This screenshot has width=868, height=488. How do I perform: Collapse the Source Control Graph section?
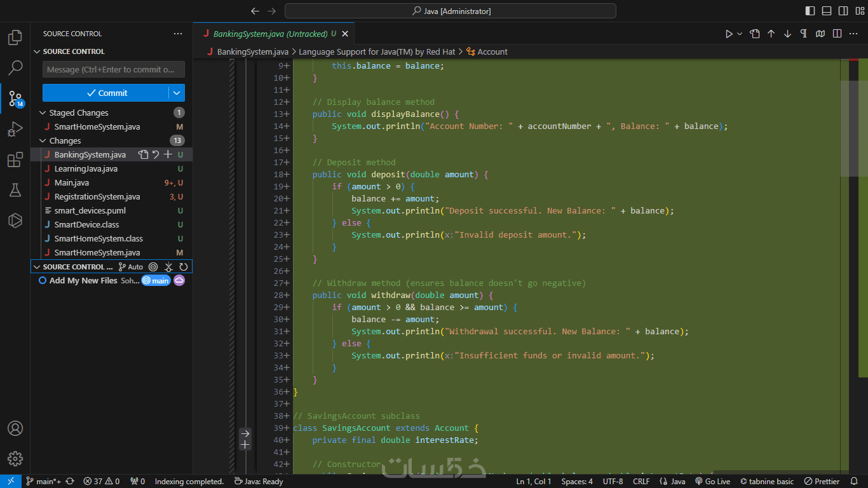(x=37, y=267)
